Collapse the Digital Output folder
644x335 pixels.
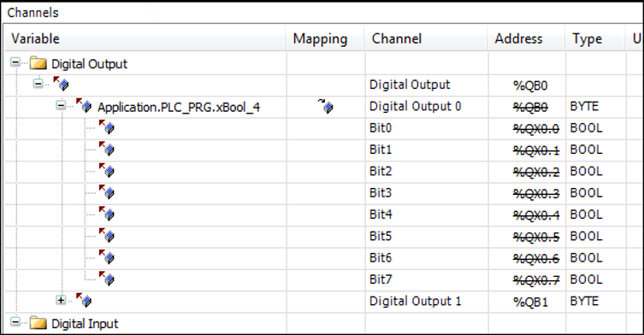15,63
